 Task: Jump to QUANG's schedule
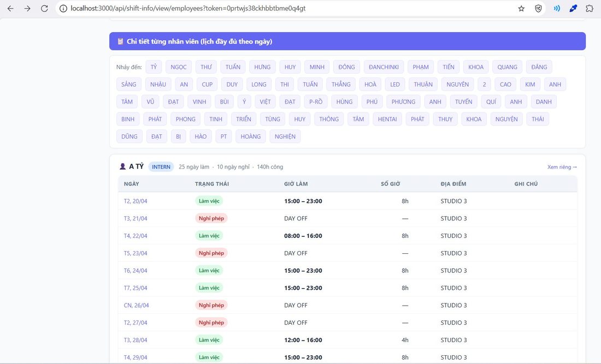pyautogui.click(x=507, y=67)
